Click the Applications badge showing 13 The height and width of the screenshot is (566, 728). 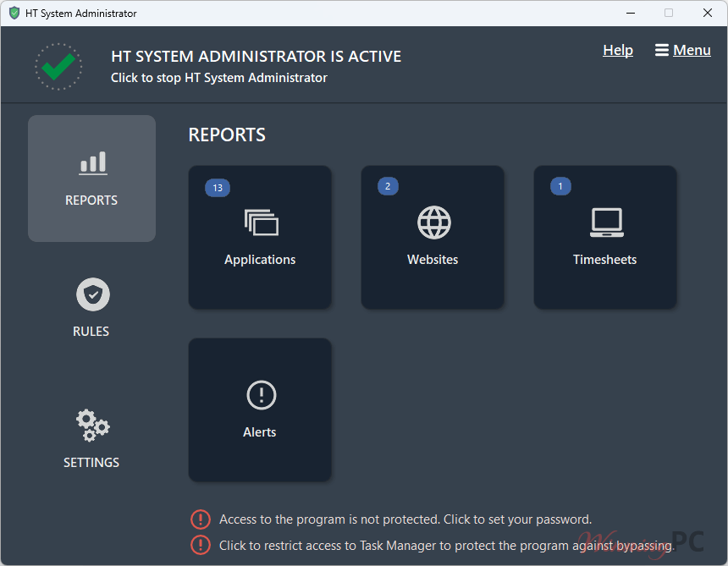(x=218, y=188)
